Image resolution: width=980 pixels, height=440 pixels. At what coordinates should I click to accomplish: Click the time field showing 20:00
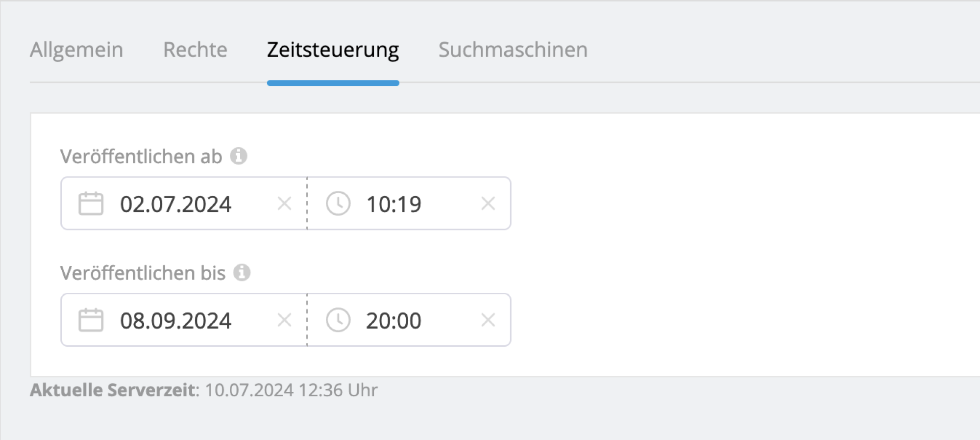[x=393, y=320]
